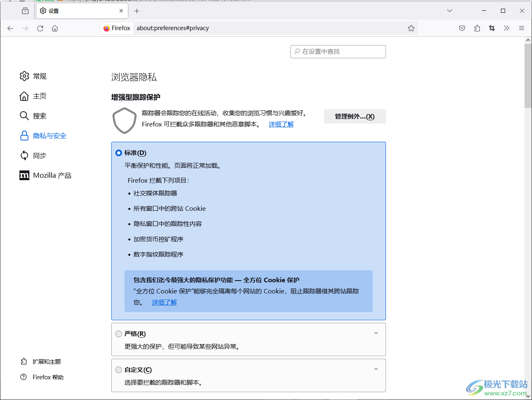Close the 设置 tab

click(x=121, y=11)
